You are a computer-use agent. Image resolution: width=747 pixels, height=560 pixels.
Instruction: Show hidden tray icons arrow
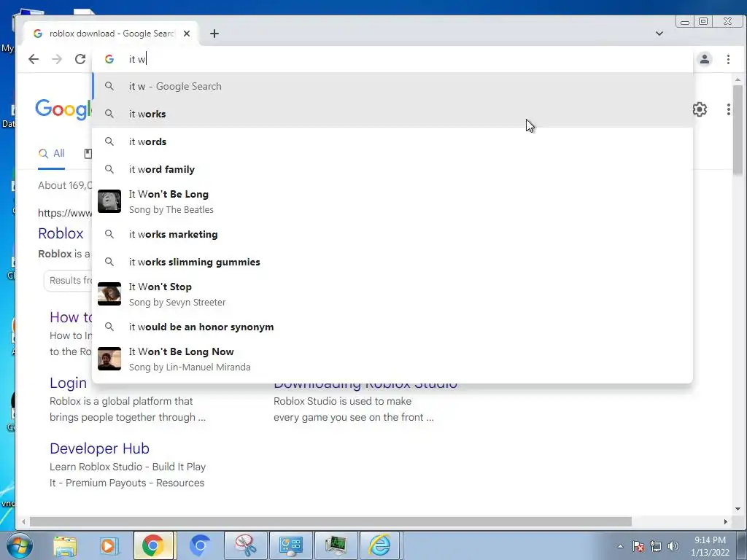(x=620, y=546)
